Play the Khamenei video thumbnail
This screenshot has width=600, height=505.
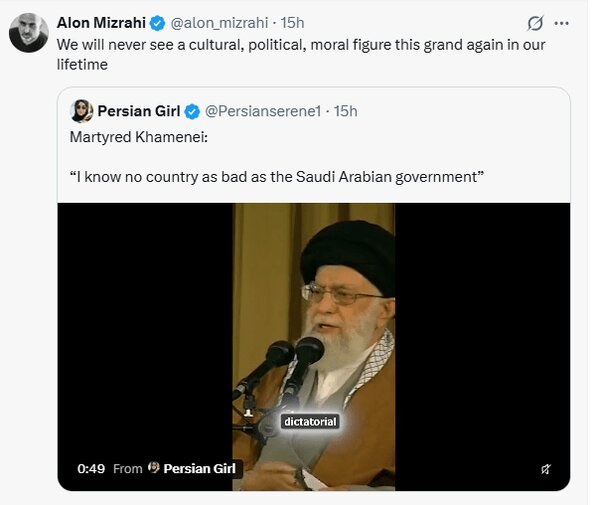pos(314,347)
